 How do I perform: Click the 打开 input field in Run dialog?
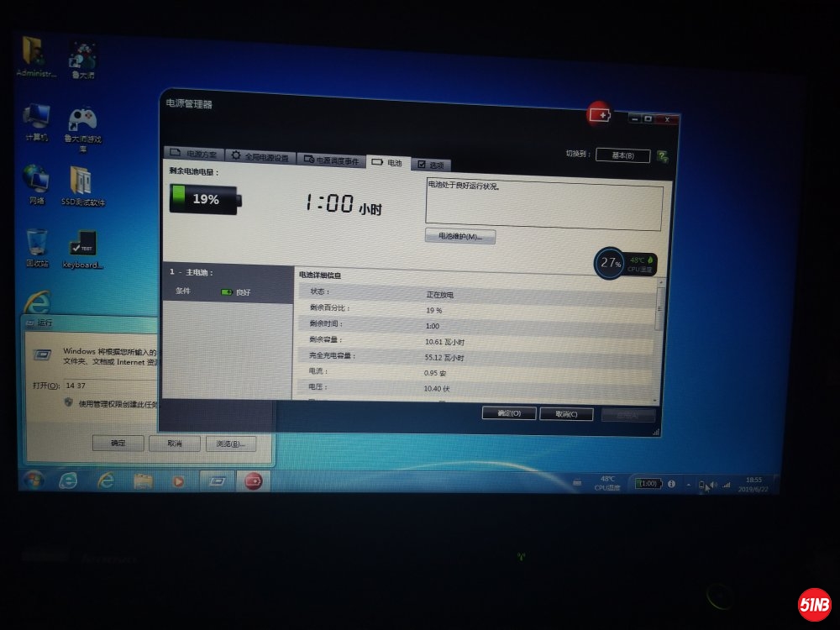pos(116,386)
